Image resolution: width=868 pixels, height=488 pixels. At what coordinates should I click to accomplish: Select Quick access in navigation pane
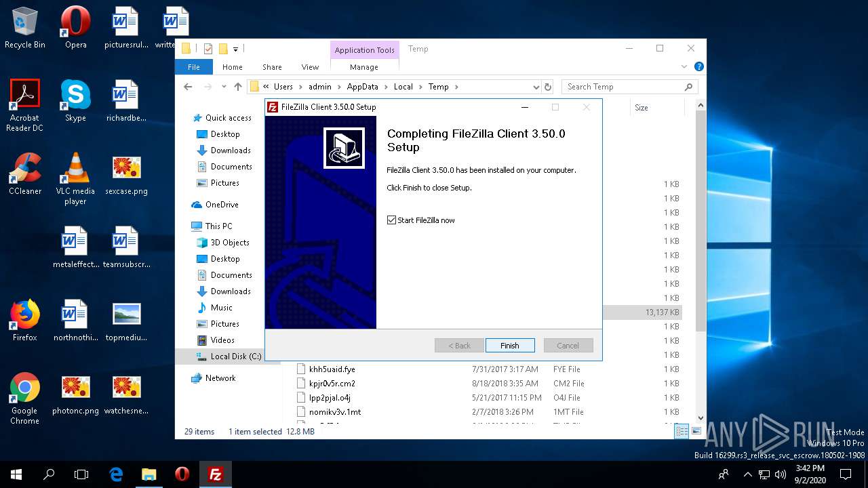click(228, 118)
